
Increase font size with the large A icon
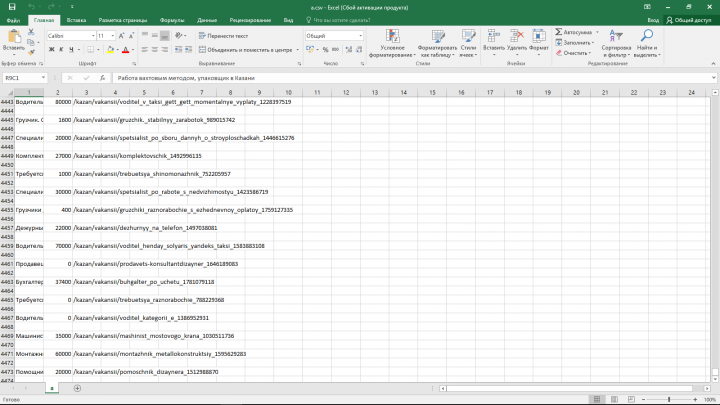(x=121, y=36)
